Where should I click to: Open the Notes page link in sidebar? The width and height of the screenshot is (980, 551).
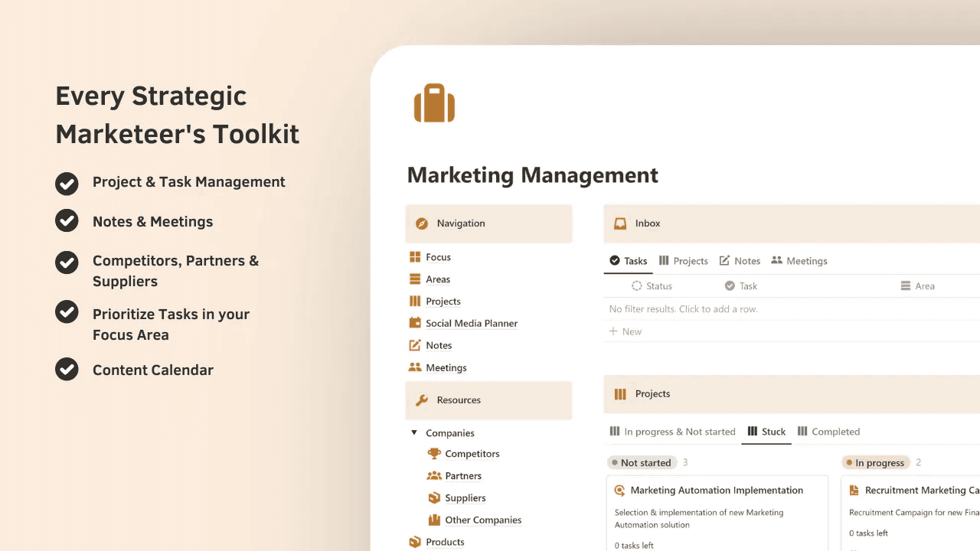pos(439,346)
